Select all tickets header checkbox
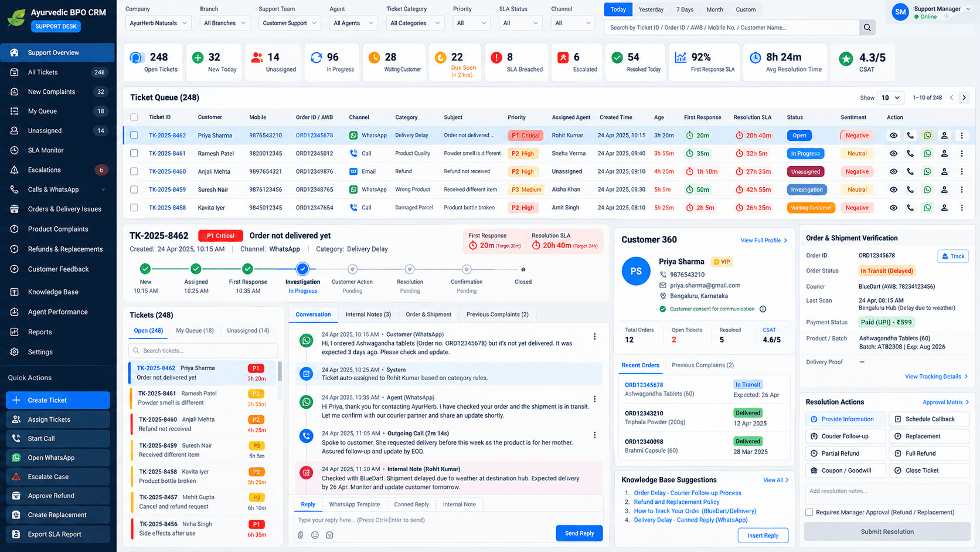Image resolution: width=980 pixels, height=552 pixels. click(134, 117)
